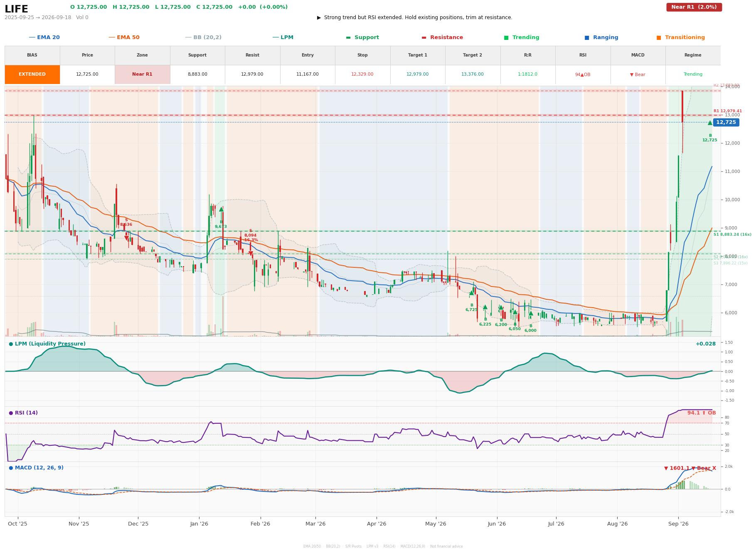Select the Trending legend green square
This screenshot has width=756, height=553.
506,37
